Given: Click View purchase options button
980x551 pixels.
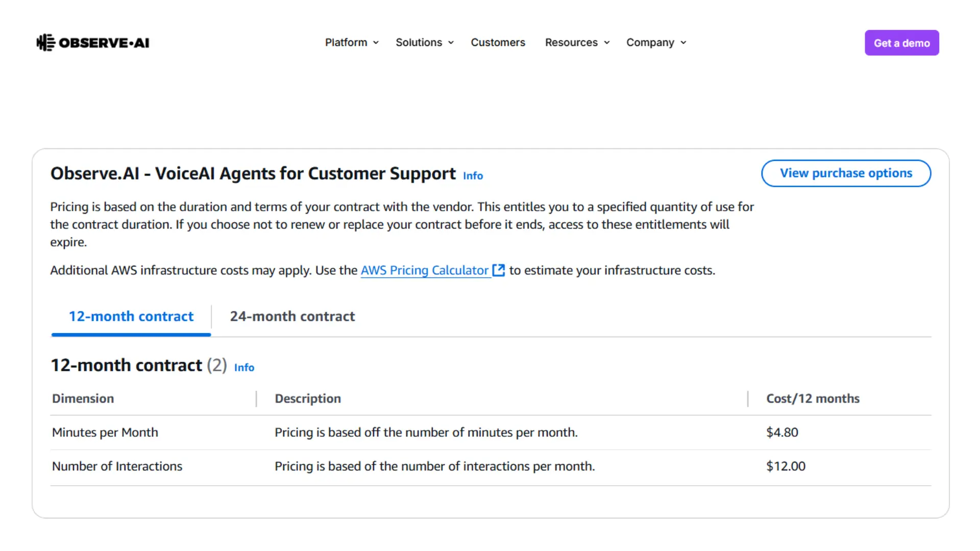Looking at the screenshot, I should pyautogui.click(x=846, y=173).
